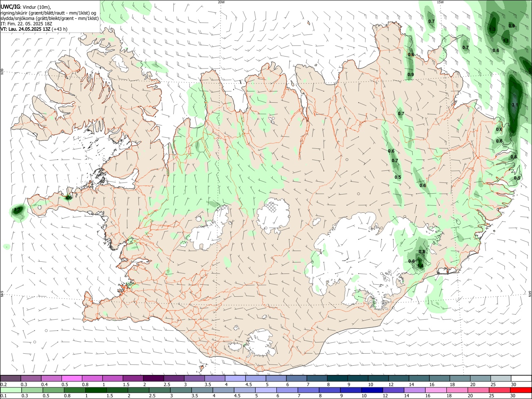Click the "slydda/snjókoma" legend description line
This screenshot has width=532, height=399.
[49, 18]
